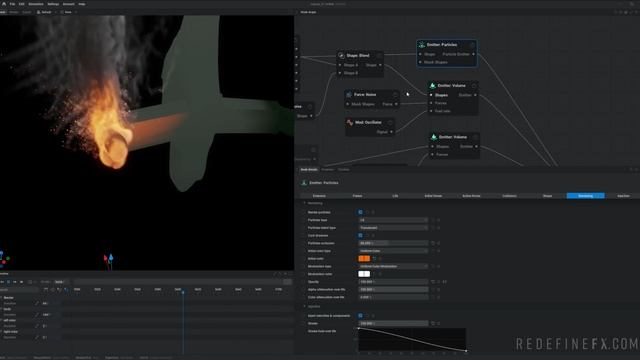Image resolution: width=640 pixels, height=360 pixels.
Task: Click the timeline step forward button
Action: (15, 282)
